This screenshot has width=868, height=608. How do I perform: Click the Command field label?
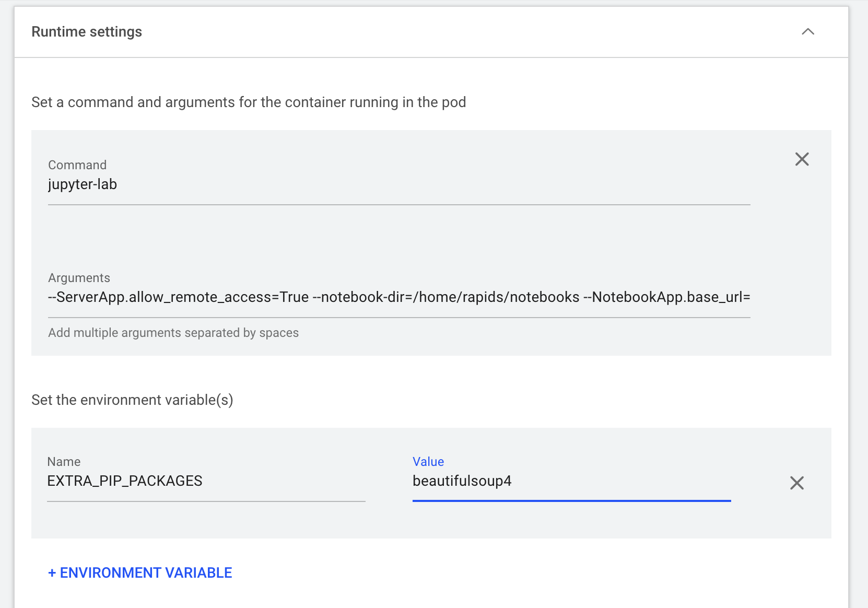click(77, 165)
